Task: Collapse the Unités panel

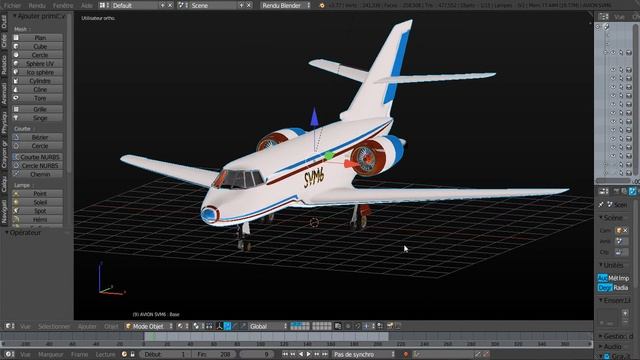Action: 611,265
